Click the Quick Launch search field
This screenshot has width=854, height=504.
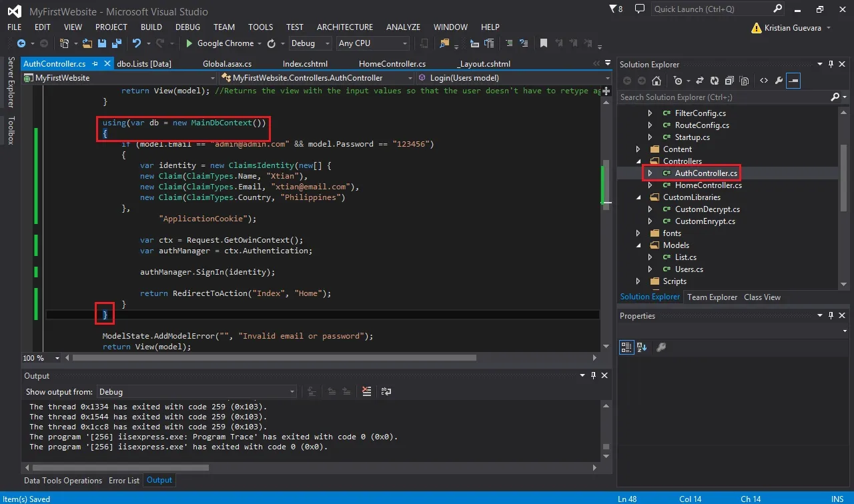[711, 9]
